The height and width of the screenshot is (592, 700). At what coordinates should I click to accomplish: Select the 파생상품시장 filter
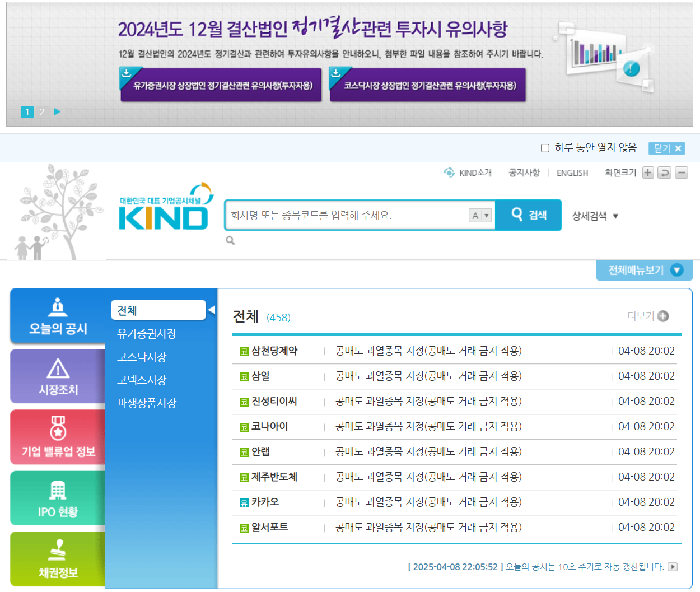(x=147, y=403)
